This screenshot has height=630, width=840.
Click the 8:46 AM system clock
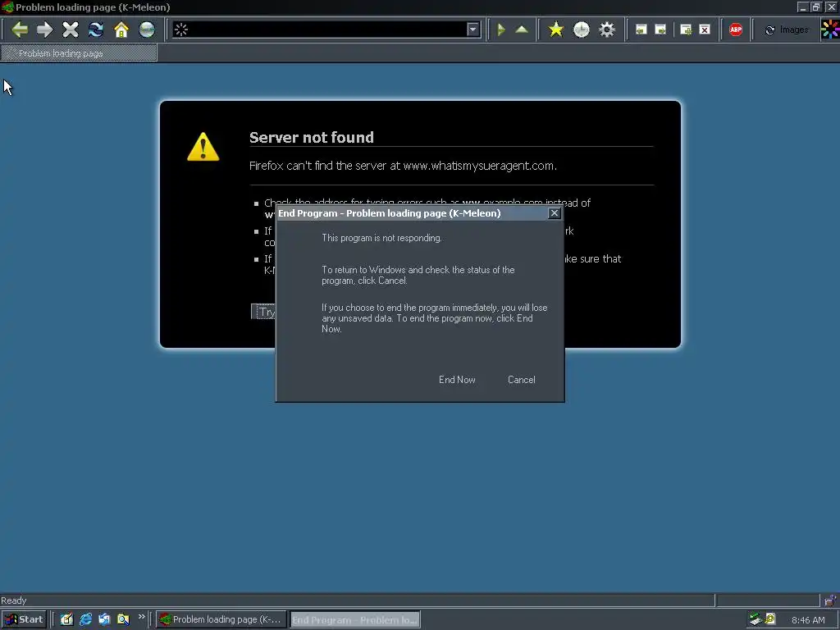tap(808, 620)
